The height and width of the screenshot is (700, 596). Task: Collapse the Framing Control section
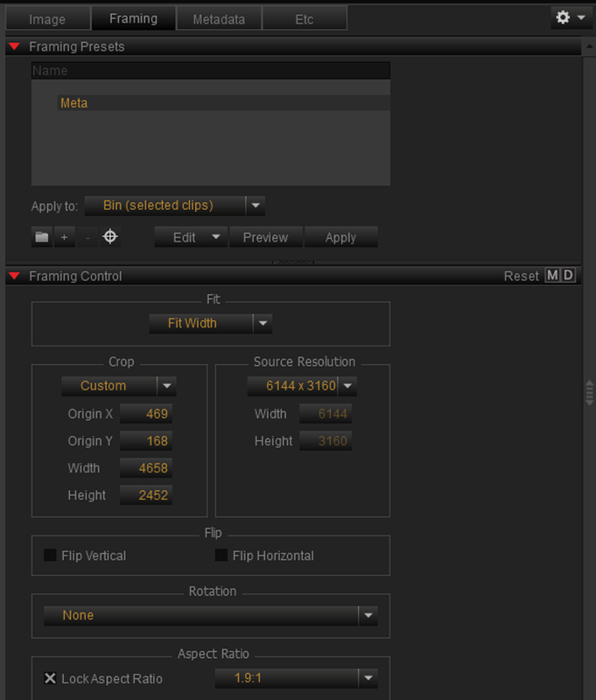click(x=14, y=276)
